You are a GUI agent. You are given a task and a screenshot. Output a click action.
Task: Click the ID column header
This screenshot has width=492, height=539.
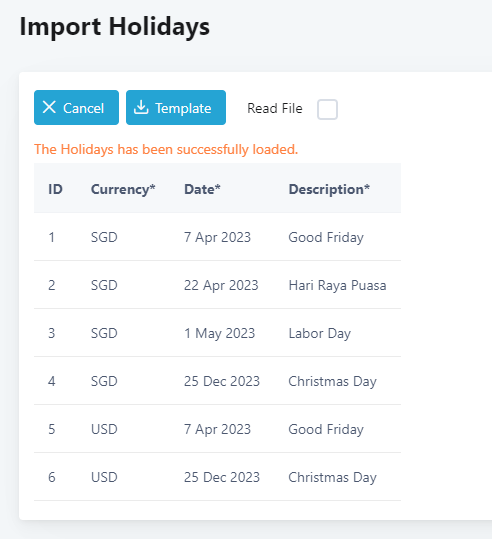pos(55,189)
